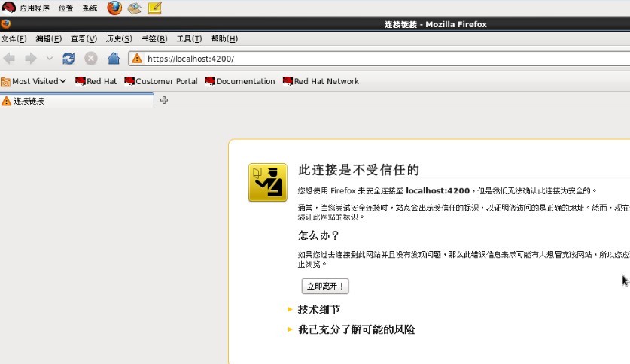
Task: Click the Firefox logo in the title bar
Action: coord(5,23)
